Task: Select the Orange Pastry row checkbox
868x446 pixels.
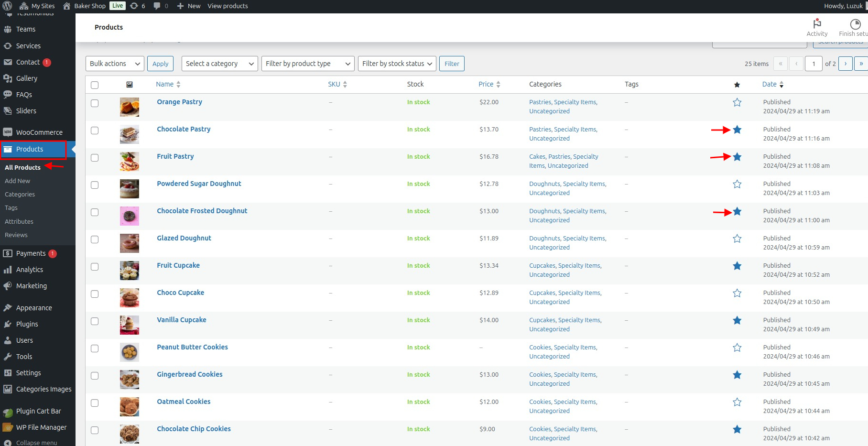Action: click(x=95, y=103)
